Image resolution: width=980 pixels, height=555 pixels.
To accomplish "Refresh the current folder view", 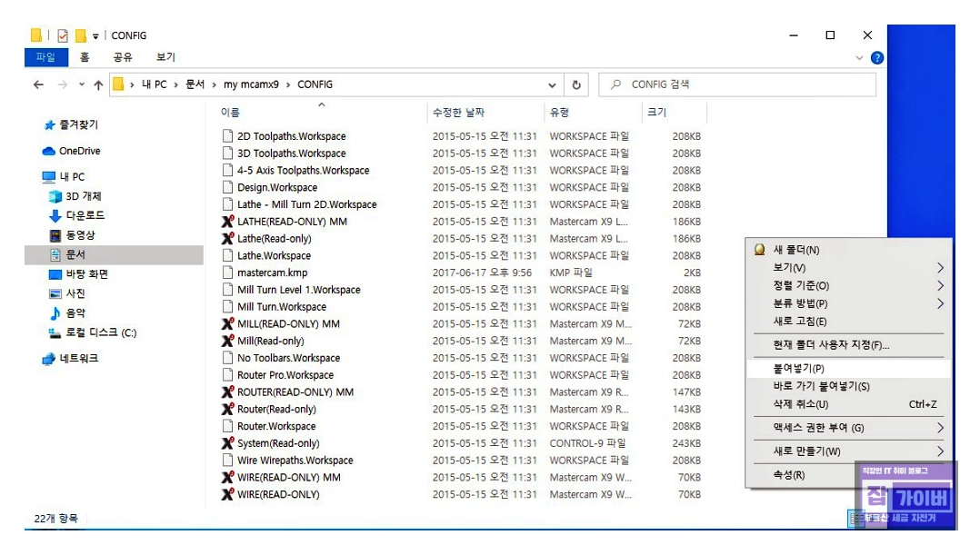I will click(576, 84).
